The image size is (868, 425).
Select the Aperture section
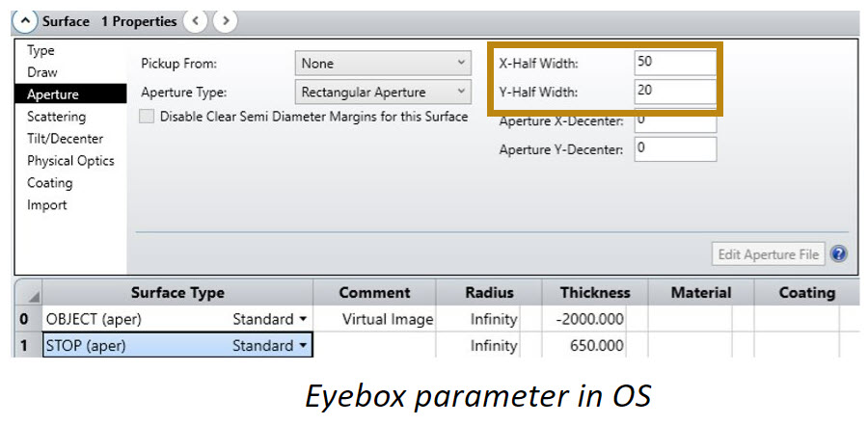click(70, 94)
